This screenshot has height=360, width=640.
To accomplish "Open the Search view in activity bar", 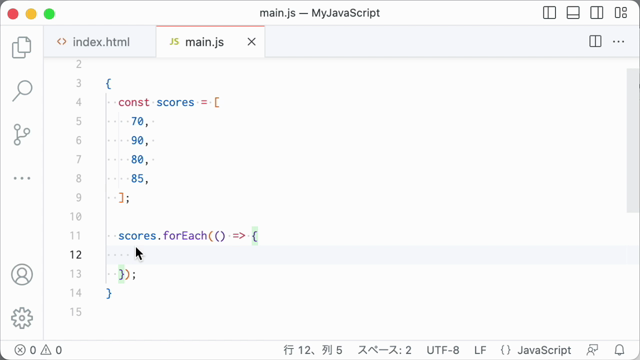I will click(22, 91).
